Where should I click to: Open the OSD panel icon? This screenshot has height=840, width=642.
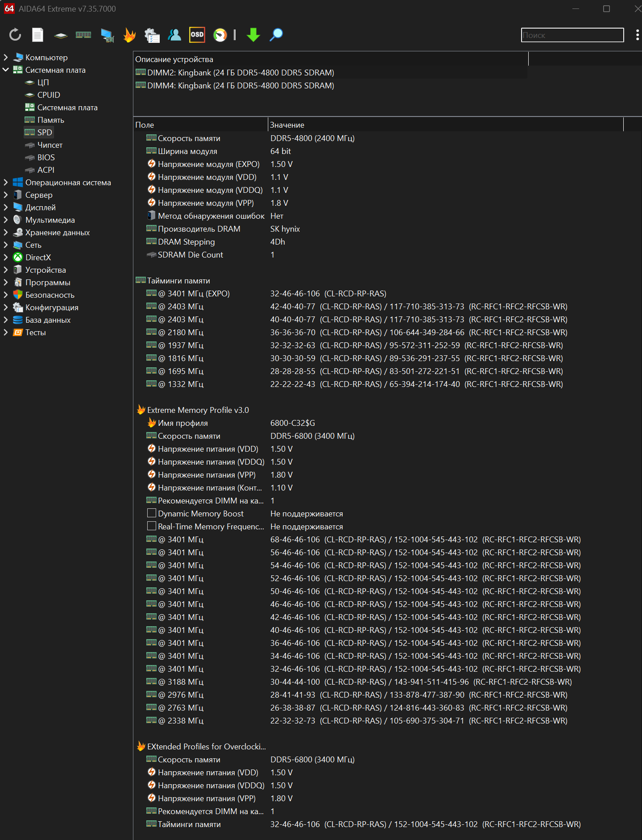[x=197, y=35]
